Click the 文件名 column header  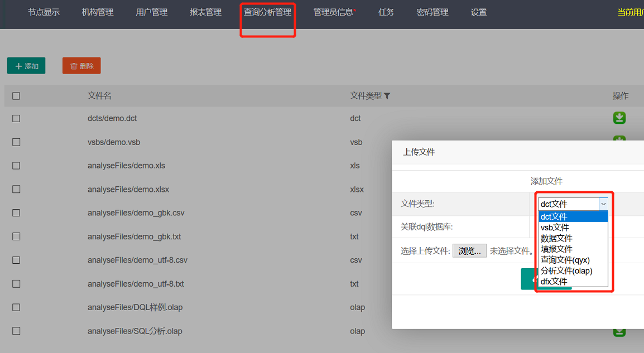pyautogui.click(x=99, y=96)
